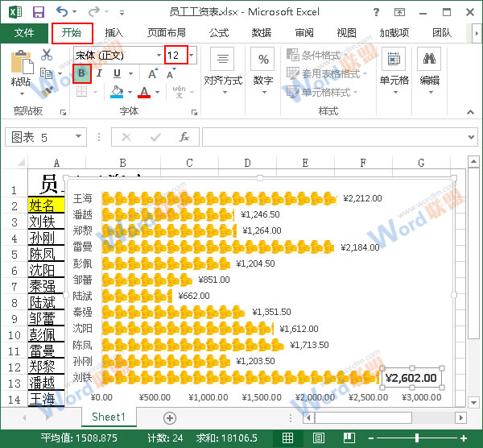Switch to Normal view
Viewport: 483px width, 448px height.
coord(287,438)
